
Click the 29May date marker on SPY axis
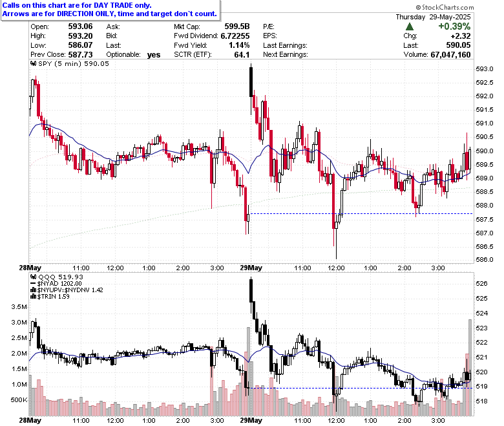click(x=251, y=268)
